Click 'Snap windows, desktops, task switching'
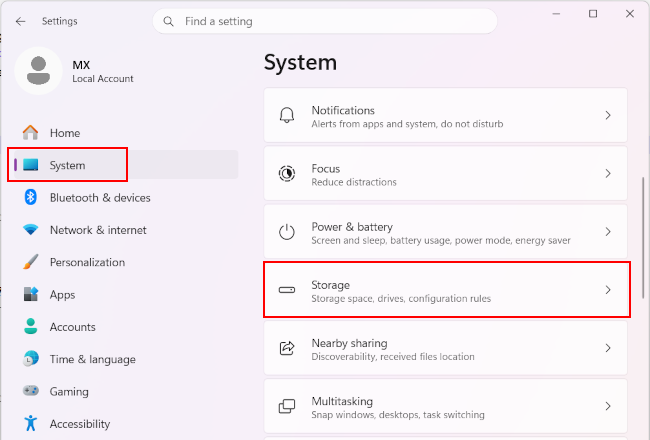Viewport: 650px width, 440px height. pos(398,415)
